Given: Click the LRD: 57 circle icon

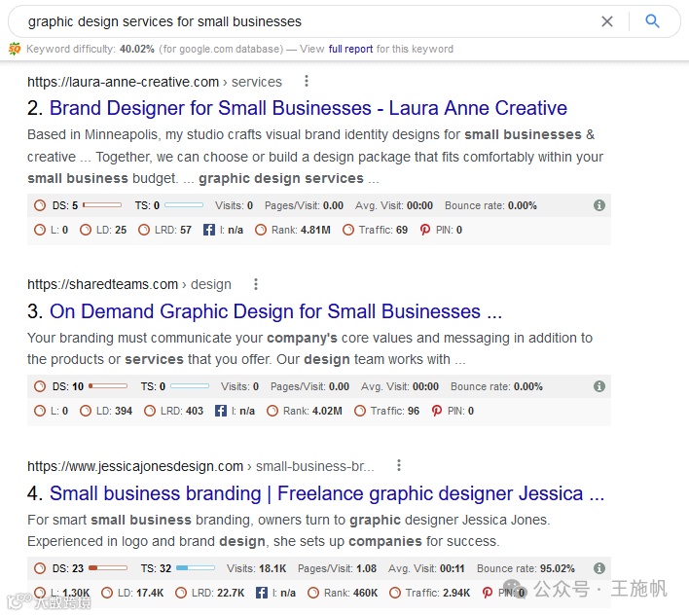Looking at the screenshot, I should pyautogui.click(x=144, y=230).
